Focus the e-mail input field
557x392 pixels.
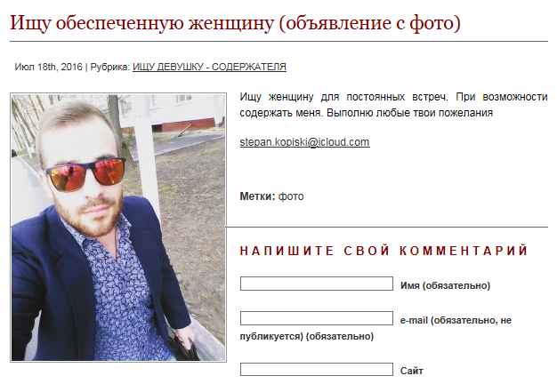point(317,318)
